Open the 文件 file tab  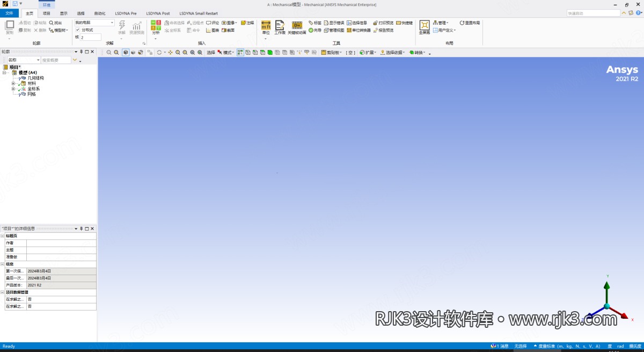tap(9, 13)
